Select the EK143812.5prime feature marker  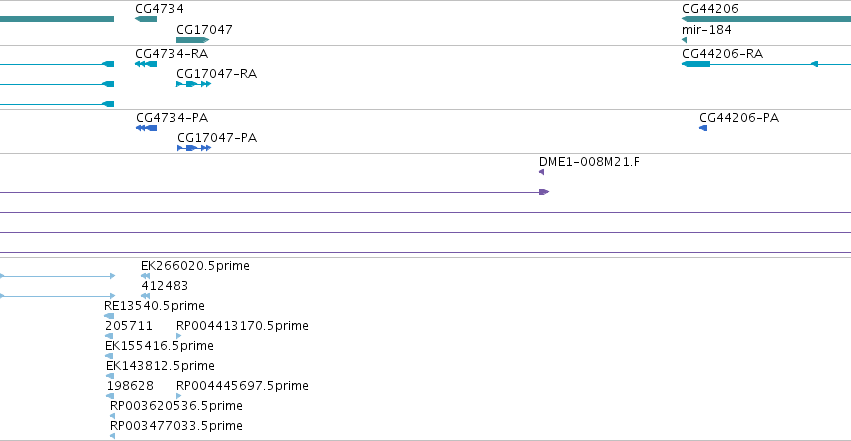(110, 376)
